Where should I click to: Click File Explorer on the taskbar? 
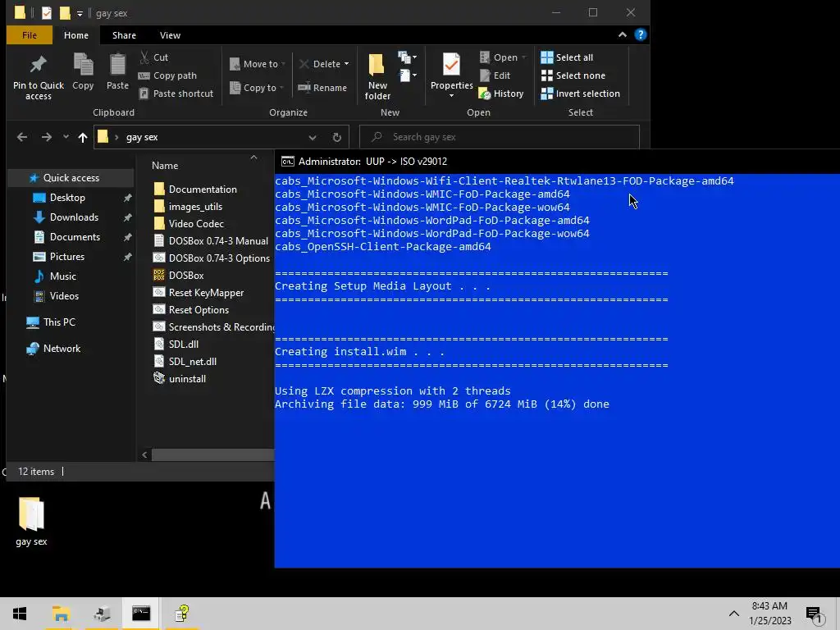click(61, 614)
